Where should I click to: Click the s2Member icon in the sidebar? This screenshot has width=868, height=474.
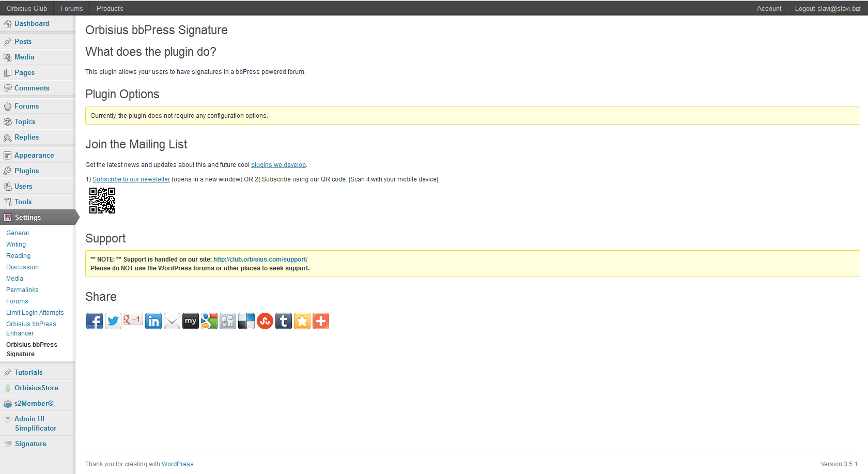(x=8, y=404)
